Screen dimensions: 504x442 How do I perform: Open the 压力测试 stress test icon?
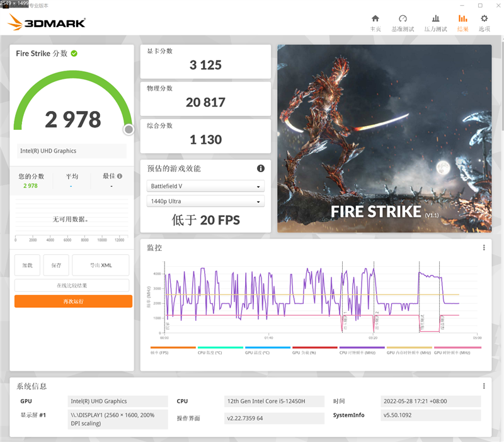[435, 19]
